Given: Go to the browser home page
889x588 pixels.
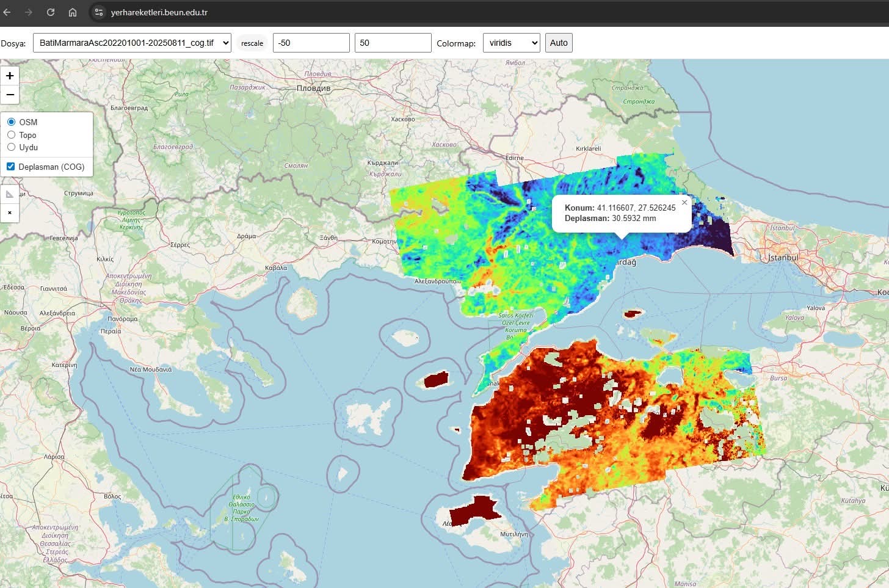Looking at the screenshot, I should (73, 12).
